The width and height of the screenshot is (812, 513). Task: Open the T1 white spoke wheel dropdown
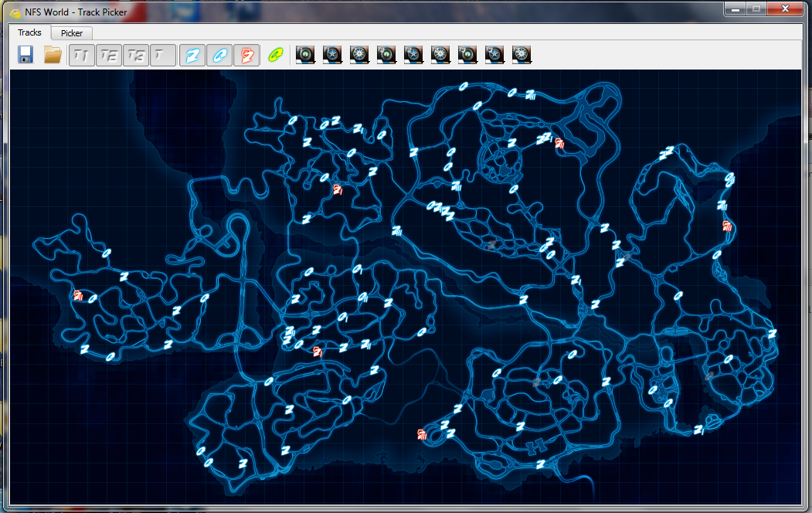point(359,54)
